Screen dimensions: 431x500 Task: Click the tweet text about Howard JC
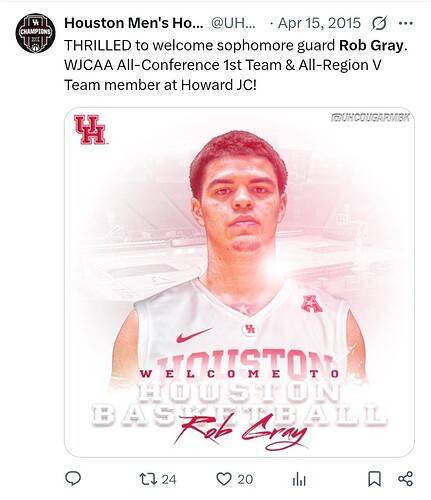[x=236, y=65]
